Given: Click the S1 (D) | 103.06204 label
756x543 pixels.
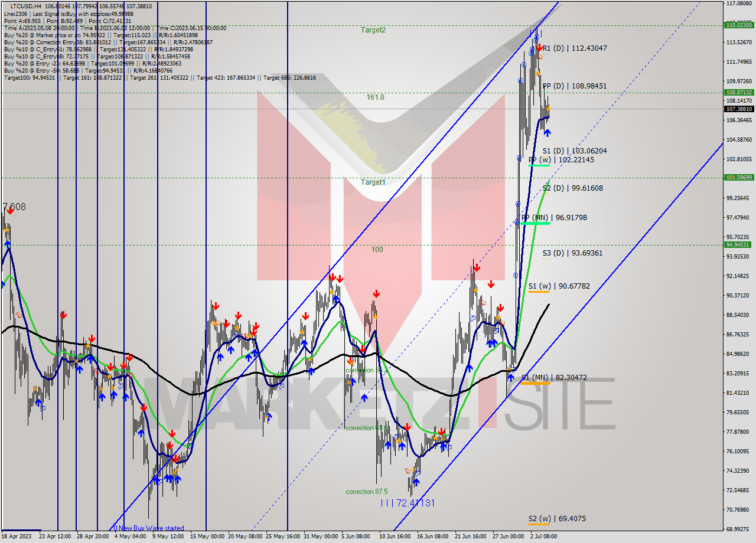Looking at the screenshot, I should tap(575, 151).
